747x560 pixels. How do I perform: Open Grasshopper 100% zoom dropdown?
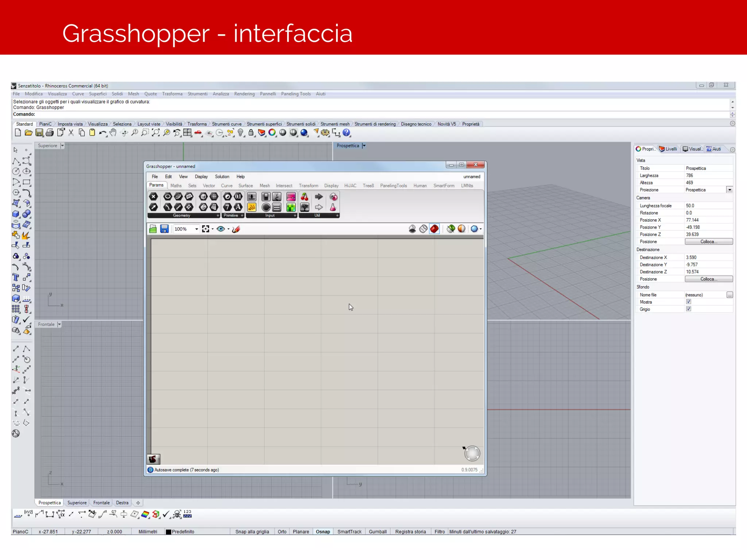pos(197,229)
